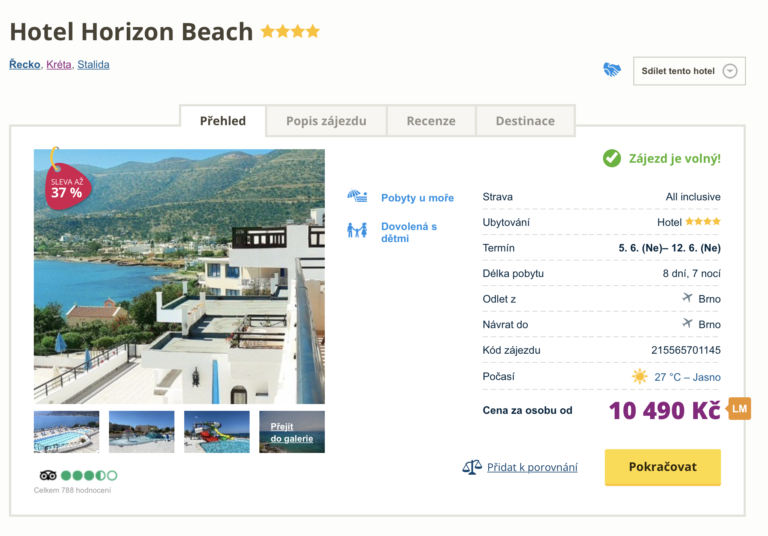Click the scales compare icon
The width and height of the screenshot is (768, 536).
472,467
